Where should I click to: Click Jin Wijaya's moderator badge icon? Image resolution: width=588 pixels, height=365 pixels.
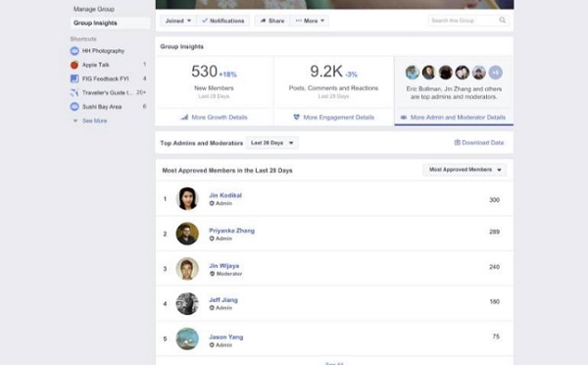point(212,274)
